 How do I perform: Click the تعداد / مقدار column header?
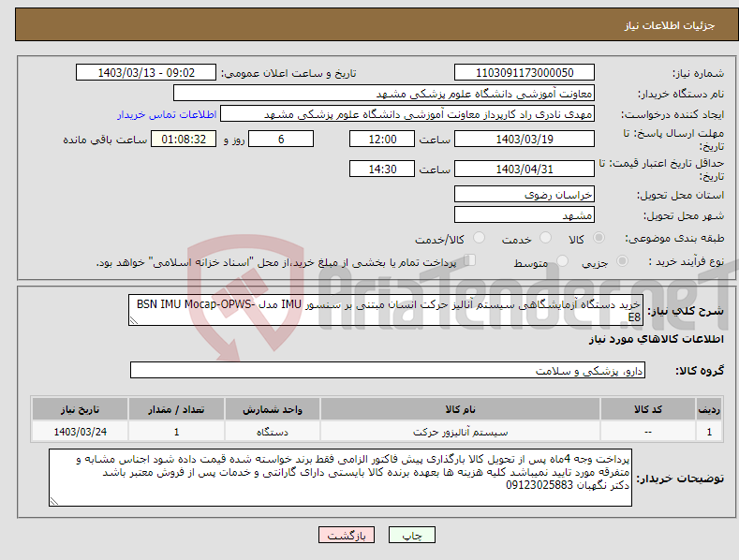pos(176,408)
